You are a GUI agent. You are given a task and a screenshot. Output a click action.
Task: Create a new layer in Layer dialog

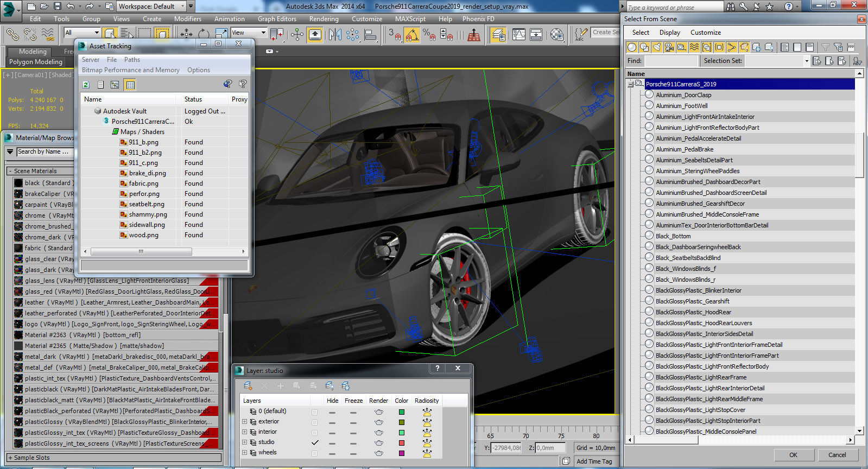click(x=248, y=386)
